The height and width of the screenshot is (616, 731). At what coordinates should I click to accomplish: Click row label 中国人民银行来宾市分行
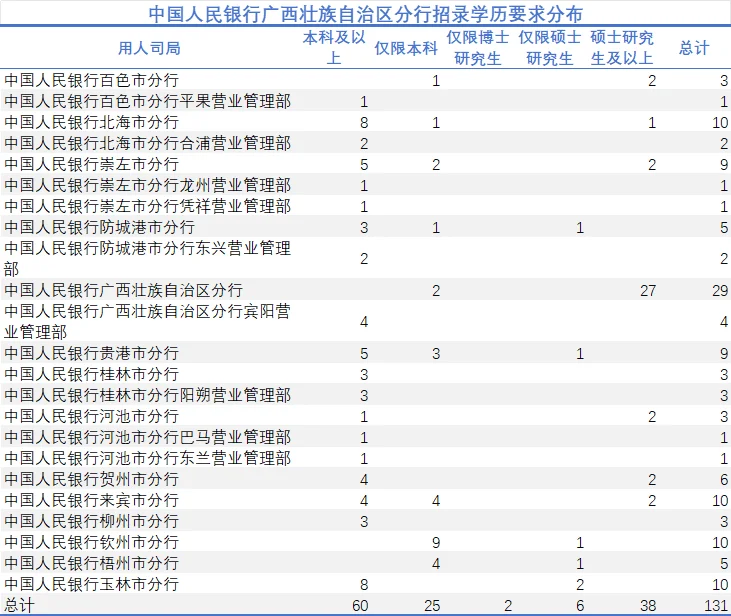[91, 500]
